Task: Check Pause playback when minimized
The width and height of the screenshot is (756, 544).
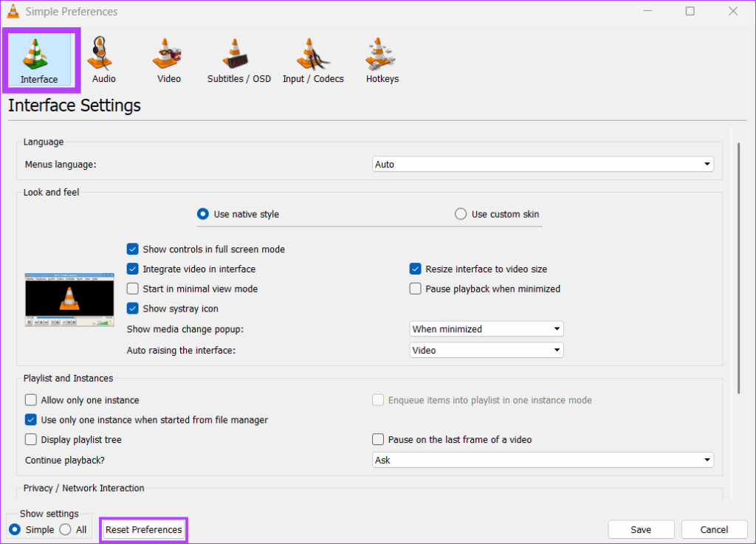Action: tap(415, 289)
